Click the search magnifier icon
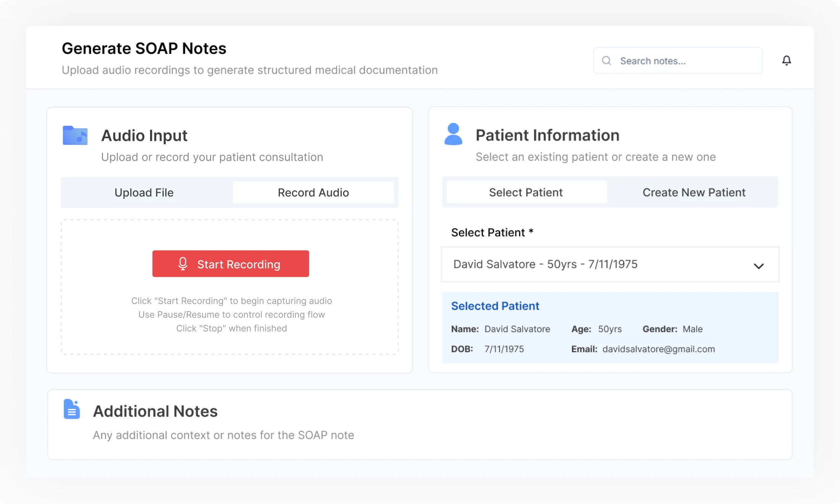840x504 pixels. coord(606,61)
